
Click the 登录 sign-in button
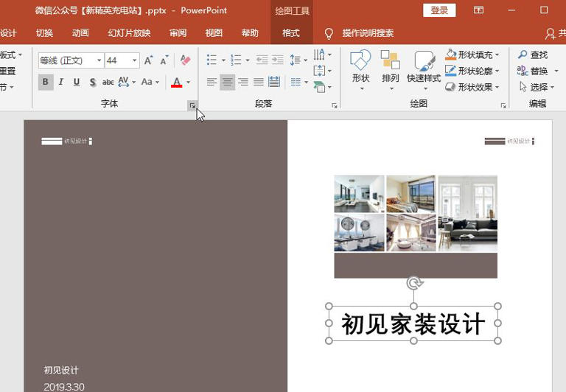pos(439,10)
